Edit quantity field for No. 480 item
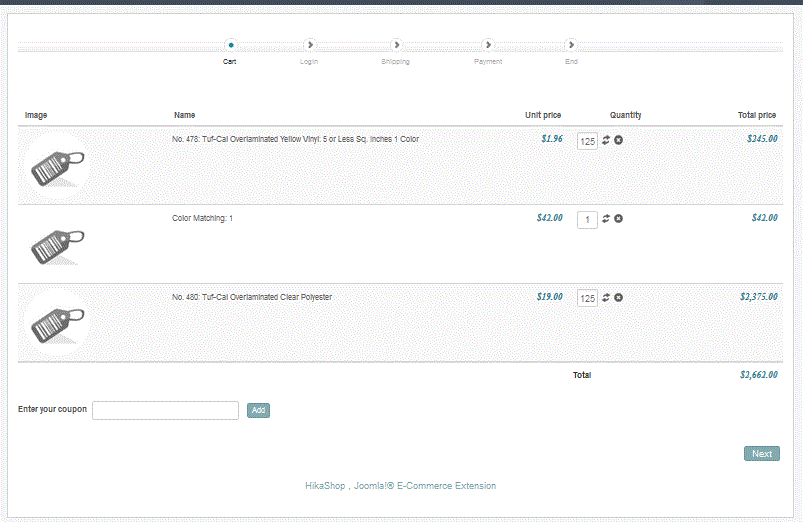 click(587, 298)
